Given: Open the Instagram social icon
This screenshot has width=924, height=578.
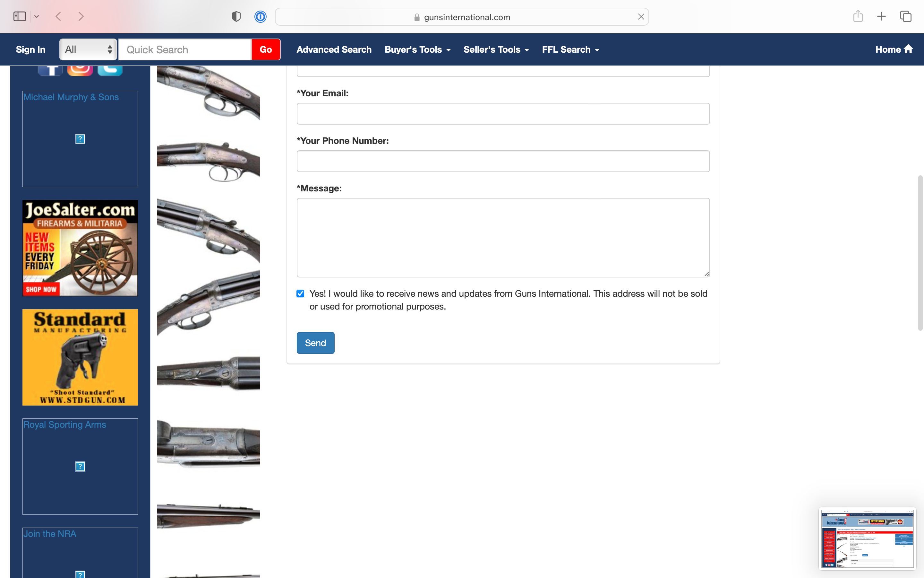Looking at the screenshot, I should [x=80, y=71].
